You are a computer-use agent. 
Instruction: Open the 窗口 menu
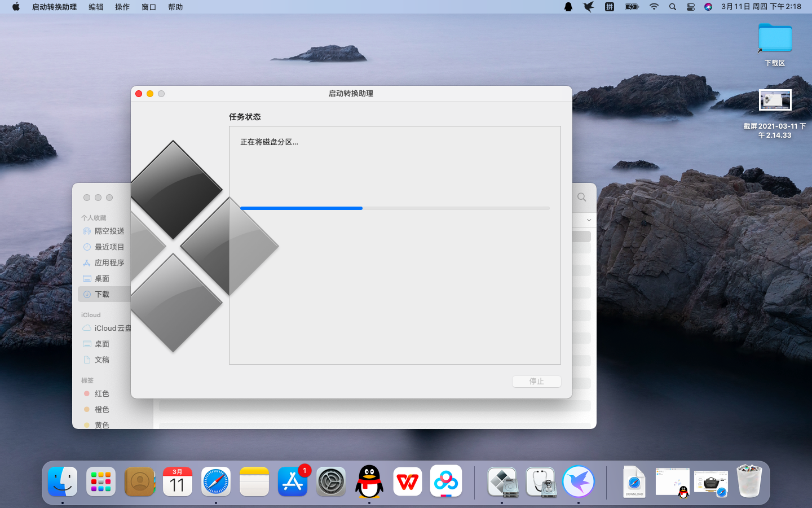[x=149, y=7]
